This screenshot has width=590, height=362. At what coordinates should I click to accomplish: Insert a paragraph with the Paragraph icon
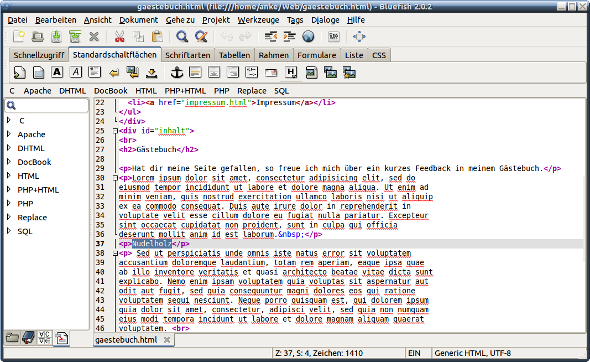click(94, 72)
